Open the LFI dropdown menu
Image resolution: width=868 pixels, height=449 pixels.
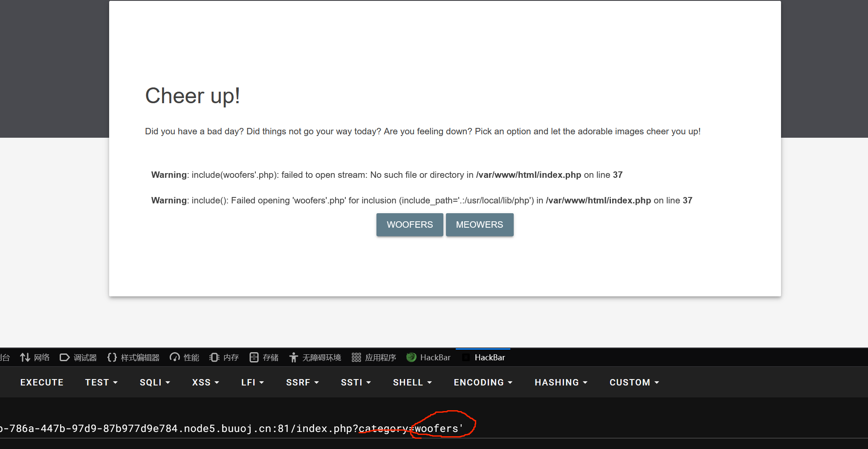(252, 382)
